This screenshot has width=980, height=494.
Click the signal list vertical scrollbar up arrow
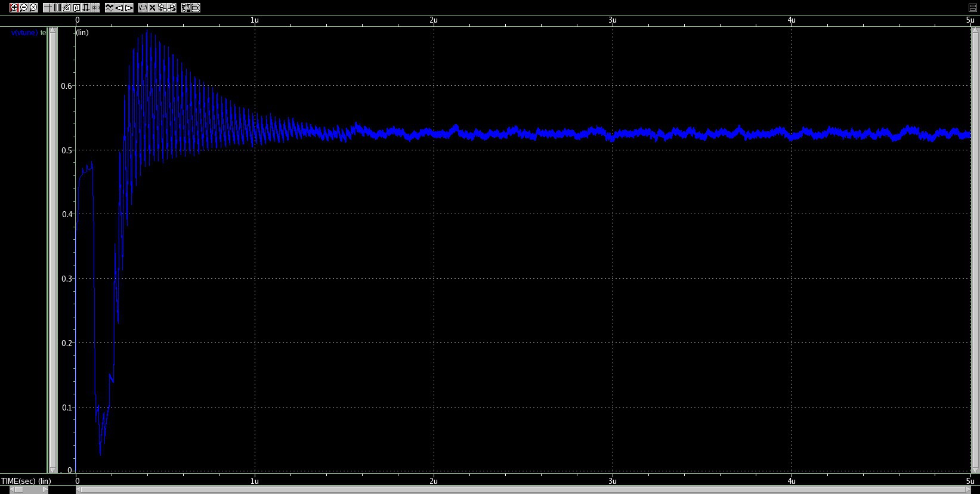[x=52, y=32]
